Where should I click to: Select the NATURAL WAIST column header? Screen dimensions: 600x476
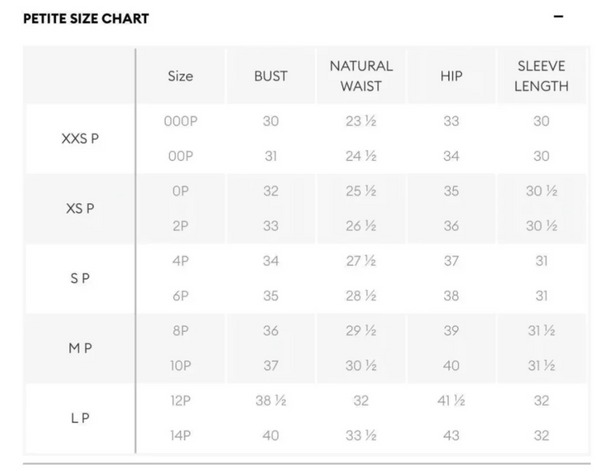(x=361, y=76)
